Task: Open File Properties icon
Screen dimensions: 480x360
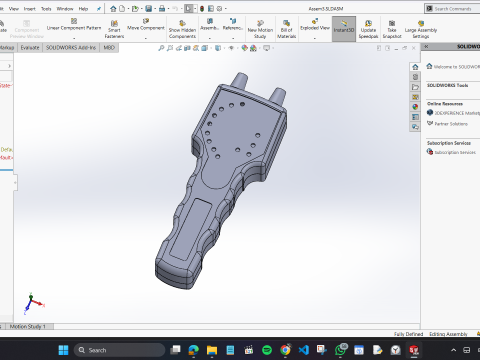Action: (x=211, y=9)
